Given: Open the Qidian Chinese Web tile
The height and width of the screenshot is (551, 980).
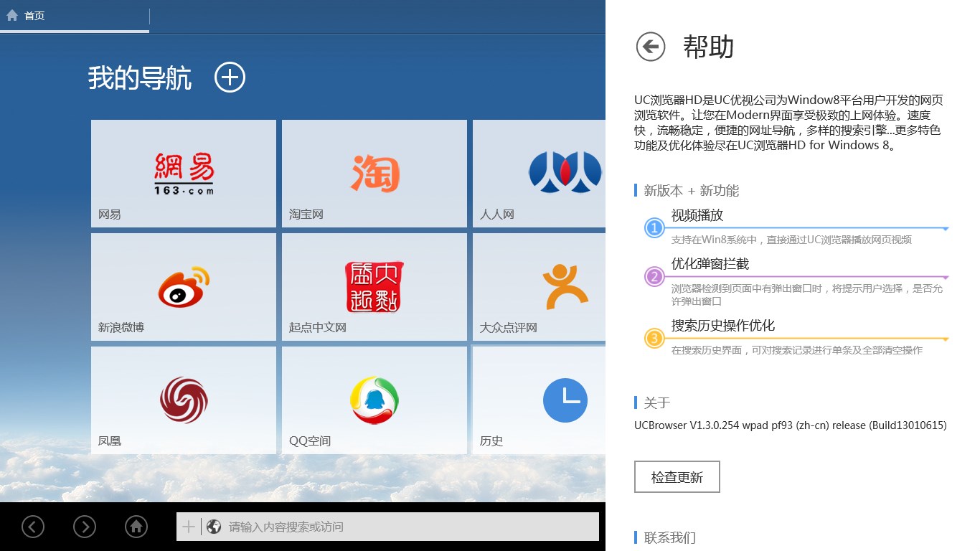Looking at the screenshot, I should 374,287.
